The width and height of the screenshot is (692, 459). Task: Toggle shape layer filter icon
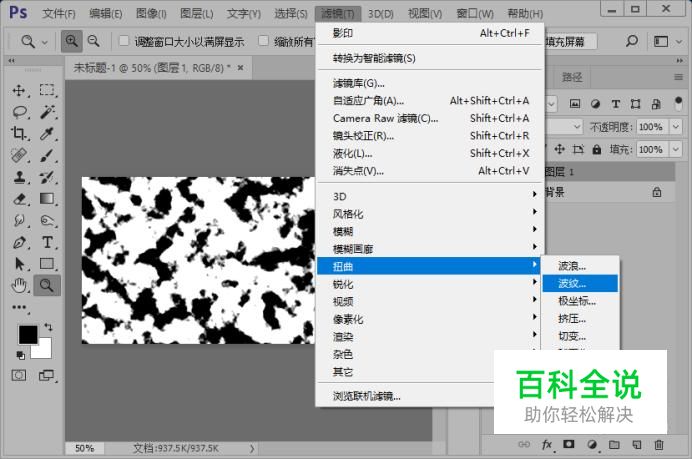[x=636, y=104]
